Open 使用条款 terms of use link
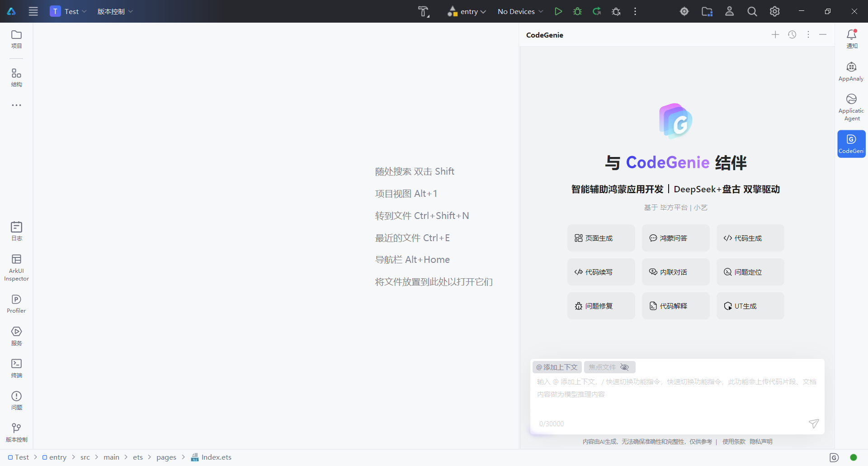 tap(734, 442)
